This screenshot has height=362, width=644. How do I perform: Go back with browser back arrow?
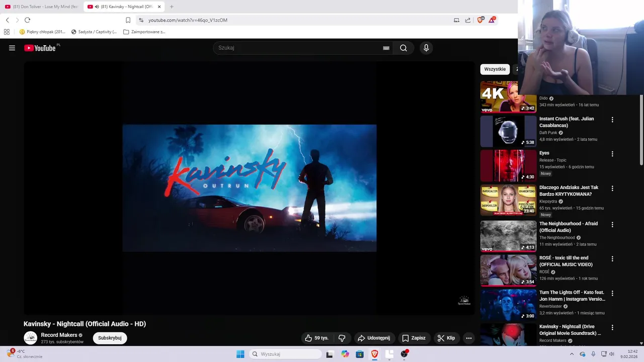click(8, 20)
